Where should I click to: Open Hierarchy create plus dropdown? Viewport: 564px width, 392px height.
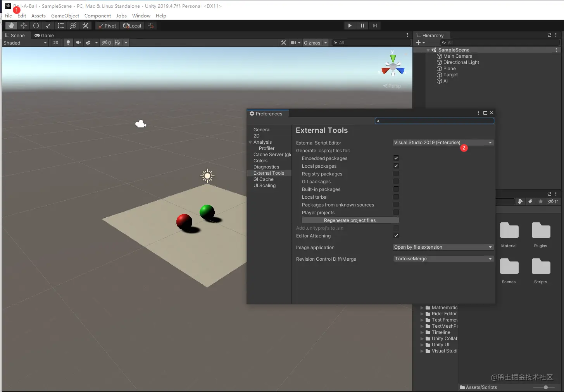(420, 43)
